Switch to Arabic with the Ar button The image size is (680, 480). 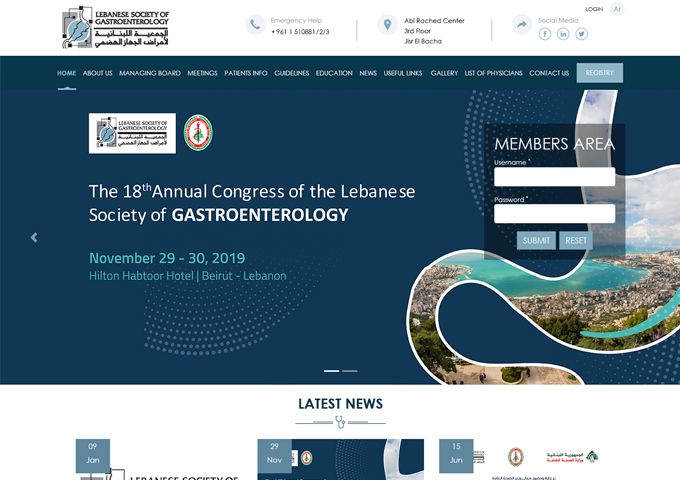617,9
